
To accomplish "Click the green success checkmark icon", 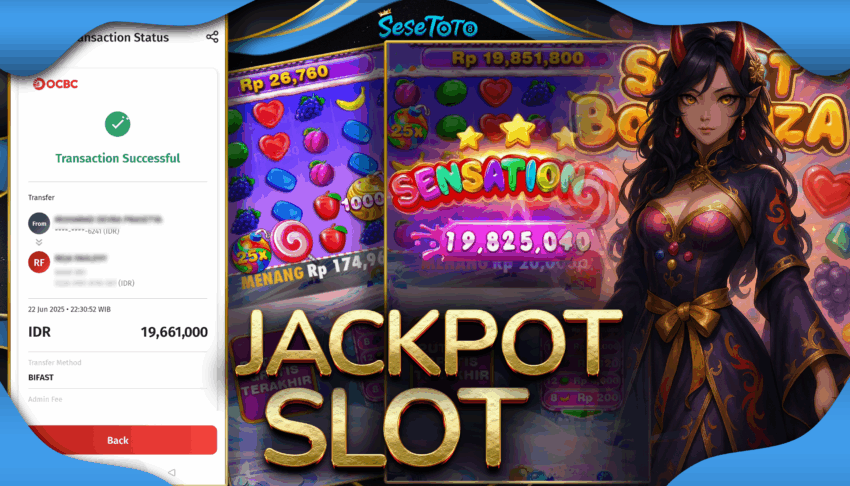I will click(118, 124).
